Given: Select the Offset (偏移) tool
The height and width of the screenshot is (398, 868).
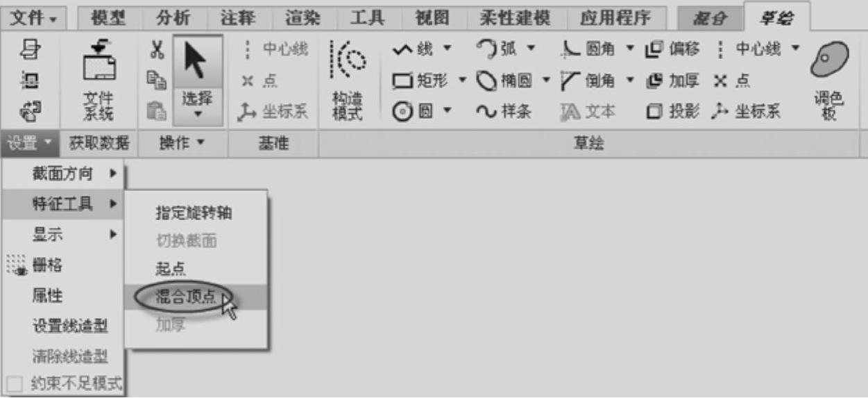Looking at the screenshot, I should (x=672, y=49).
